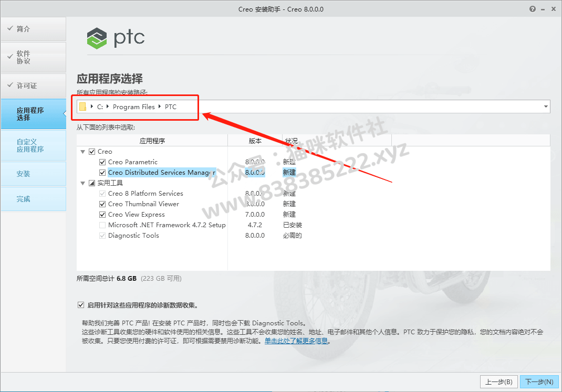Viewport: 562px width, 392px height.
Task: Uncheck Creo Thumbnail Viewer checkbox
Action: click(102, 204)
